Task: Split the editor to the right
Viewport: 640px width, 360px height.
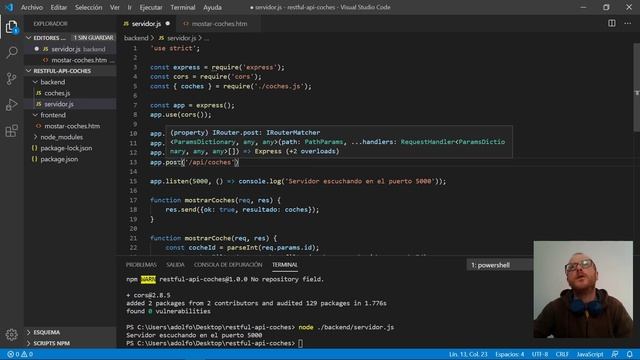Action: coord(611,23)
